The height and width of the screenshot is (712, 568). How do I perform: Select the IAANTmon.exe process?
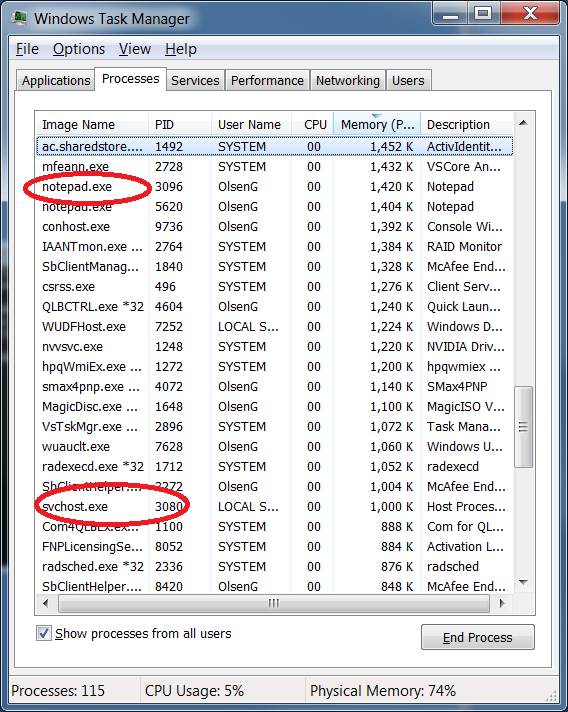[x=275, y=246]
